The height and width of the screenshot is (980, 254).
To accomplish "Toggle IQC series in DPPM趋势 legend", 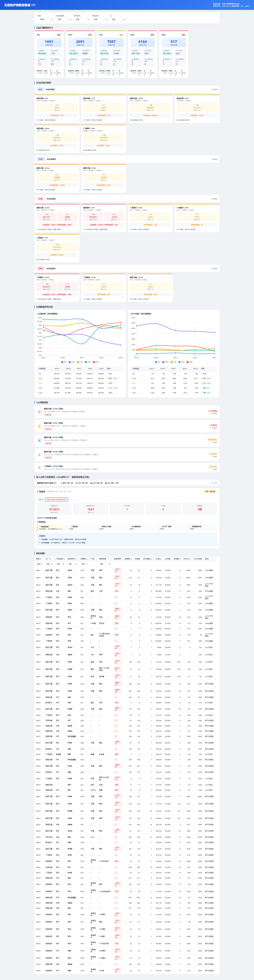I will pos(158,362).
